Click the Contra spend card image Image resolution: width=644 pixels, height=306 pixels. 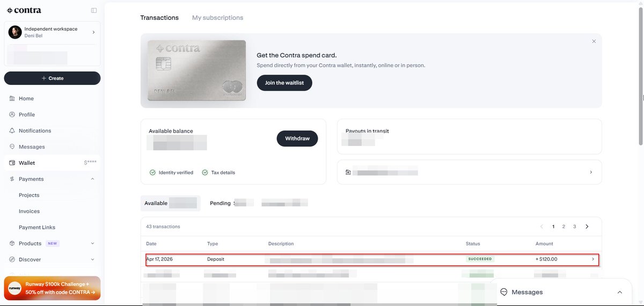196,70
